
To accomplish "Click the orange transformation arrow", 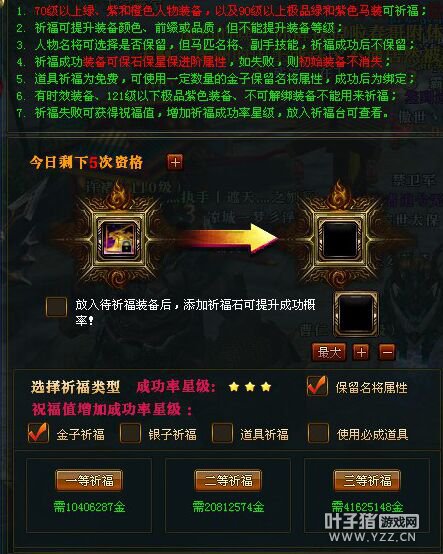I will (230, 238).
